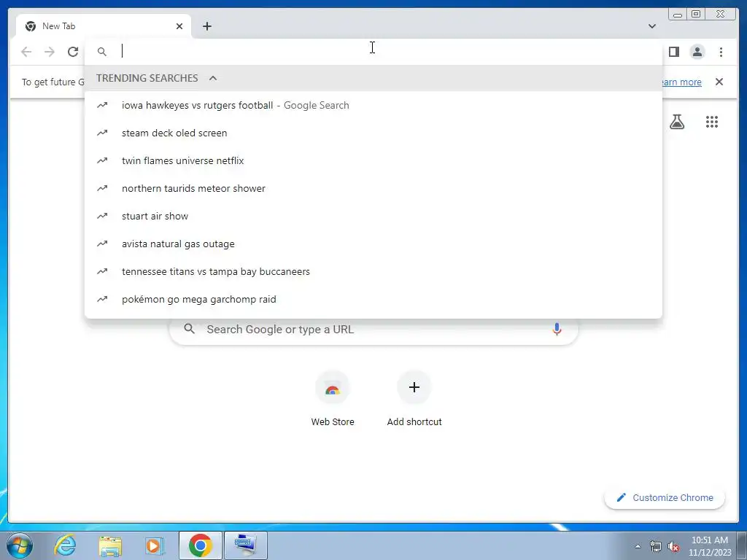Select suggestion steam deck oled screen
The height and width of the screenshot is (560, 747).
[x=373, y=133]
